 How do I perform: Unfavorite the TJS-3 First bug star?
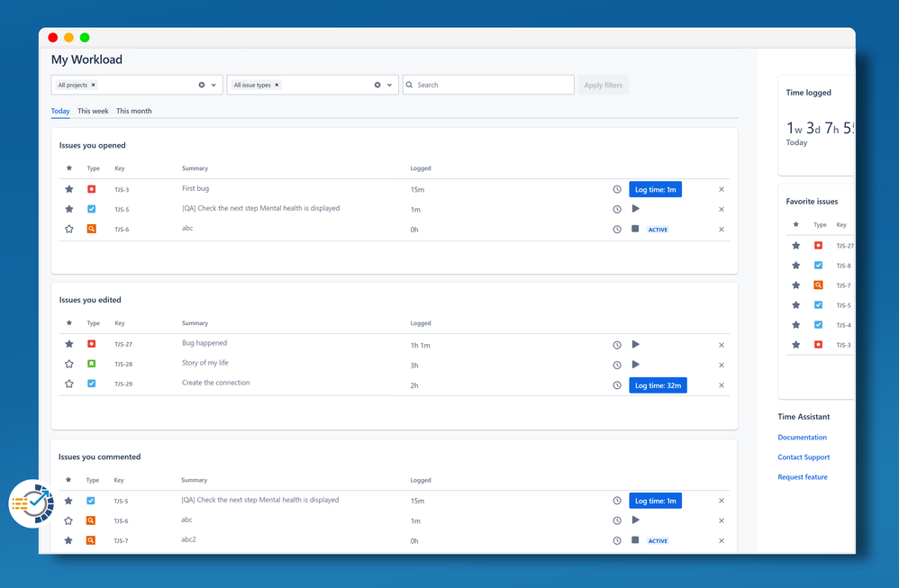point(69,189)
